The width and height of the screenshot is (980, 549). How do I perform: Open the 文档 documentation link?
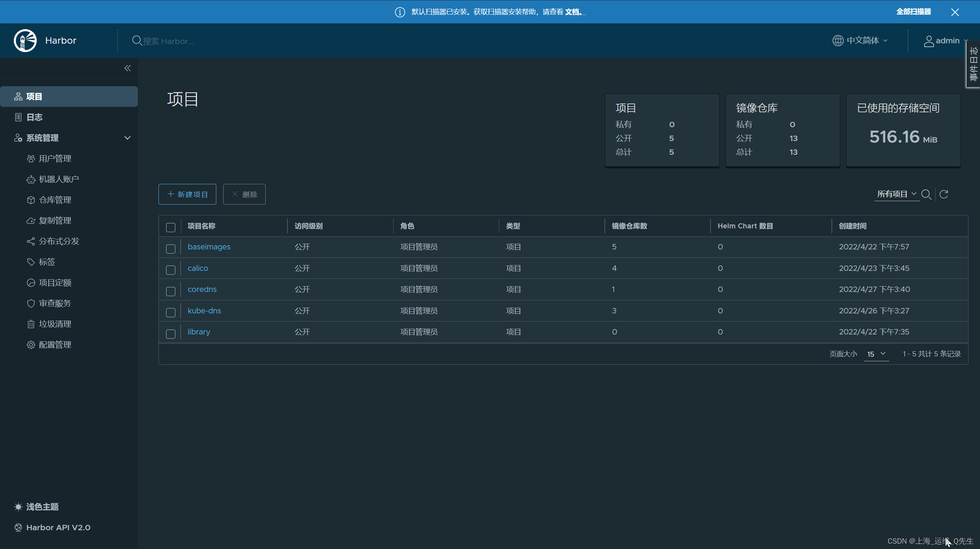pos(574,12)
